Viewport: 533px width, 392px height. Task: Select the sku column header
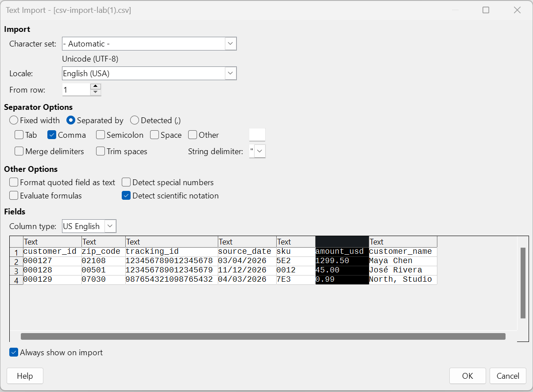click(296, 242)
